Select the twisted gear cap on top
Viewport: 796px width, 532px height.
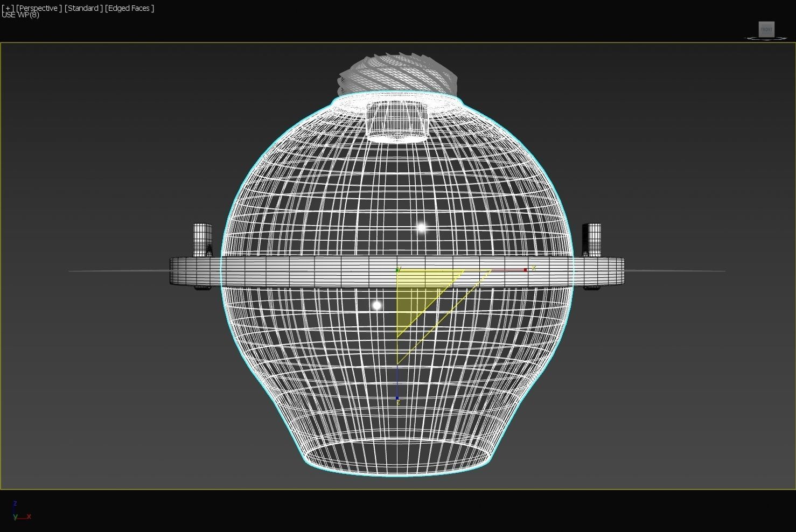(x=397, y=75)
